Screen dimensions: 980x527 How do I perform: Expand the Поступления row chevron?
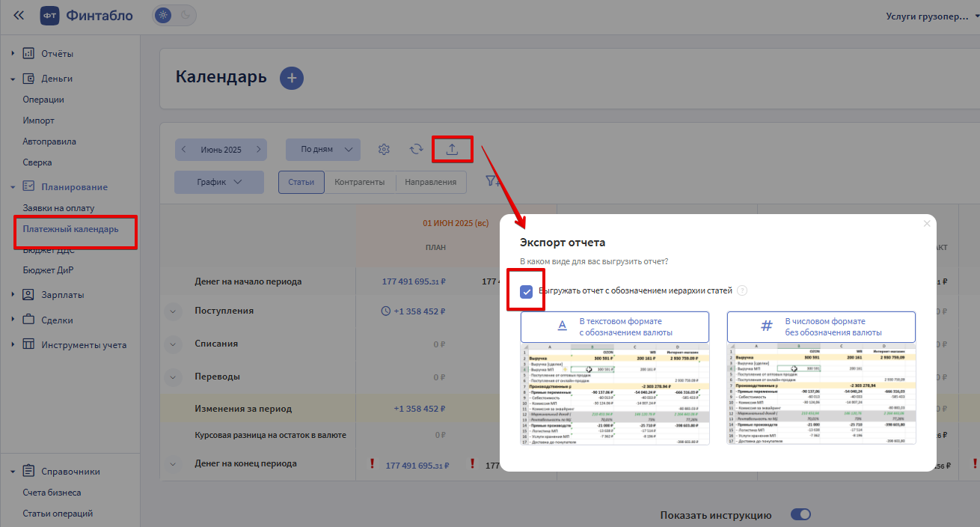173,311
